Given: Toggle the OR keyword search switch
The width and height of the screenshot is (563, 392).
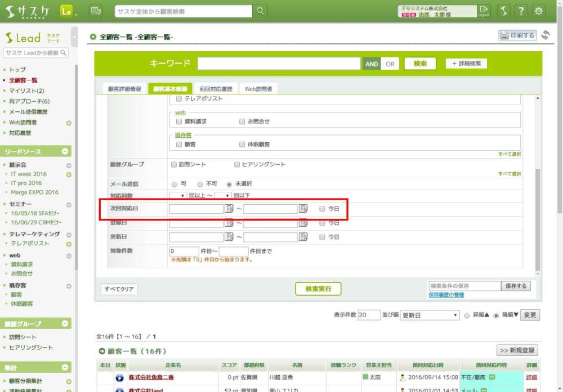Looking at the screenshot, I should tap(389, 64).
